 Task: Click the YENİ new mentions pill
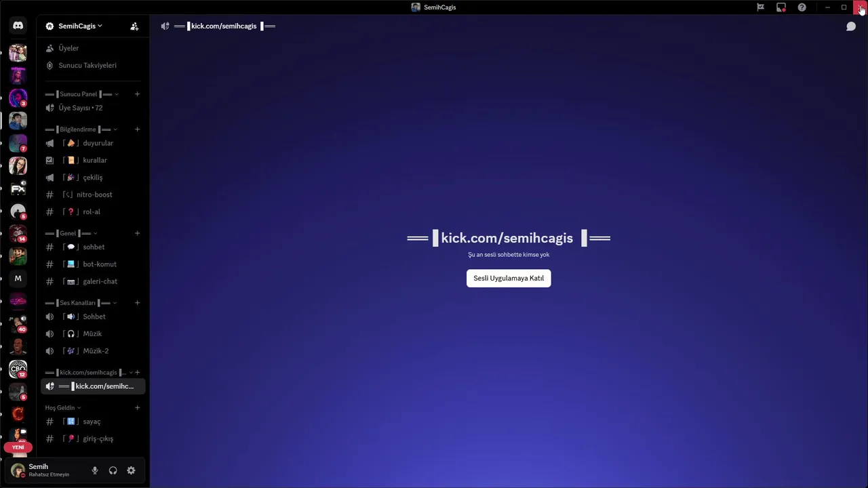[18, 447]
